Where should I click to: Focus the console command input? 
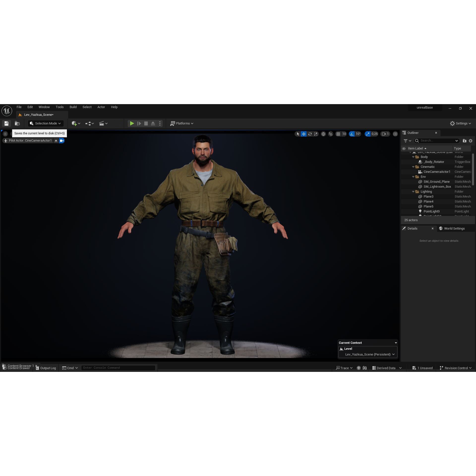pyautogui.click(x=118, y=368)
